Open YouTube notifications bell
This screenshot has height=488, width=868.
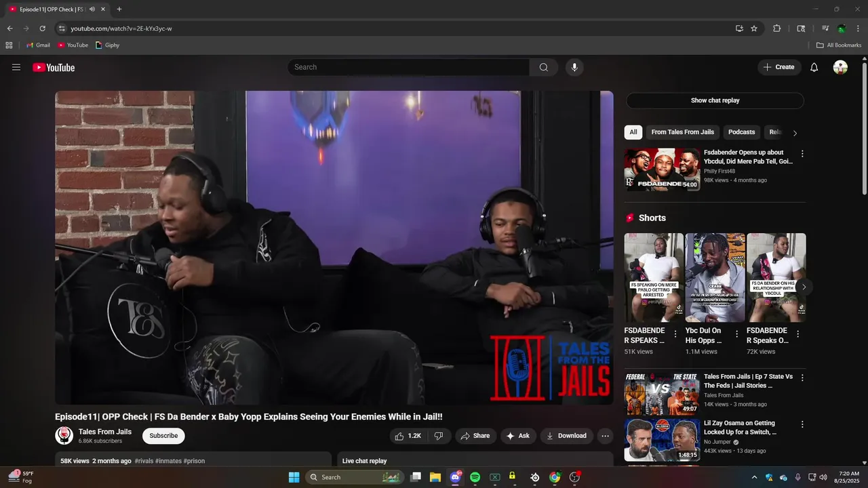pos(814,67)
